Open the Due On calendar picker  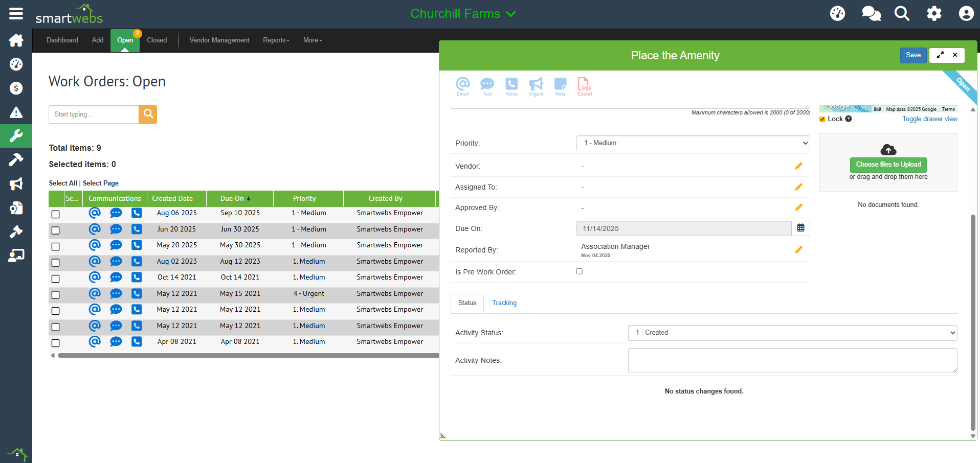pos(800,228)
